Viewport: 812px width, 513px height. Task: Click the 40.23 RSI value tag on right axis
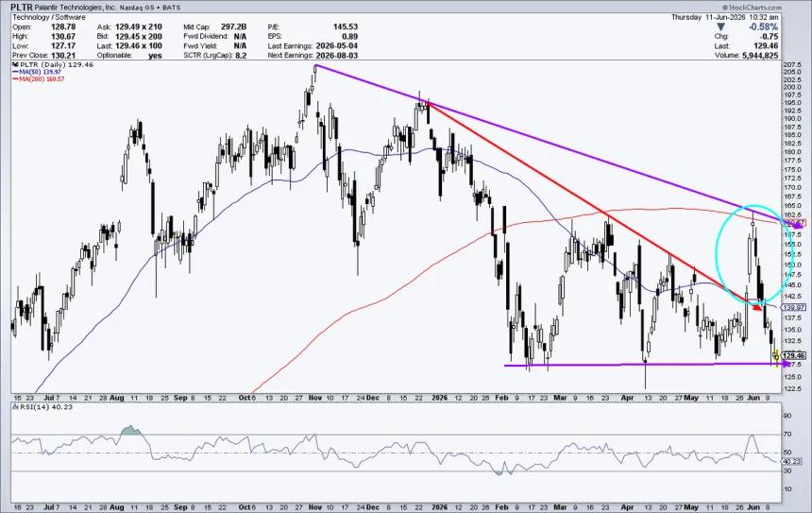[792, 461]
